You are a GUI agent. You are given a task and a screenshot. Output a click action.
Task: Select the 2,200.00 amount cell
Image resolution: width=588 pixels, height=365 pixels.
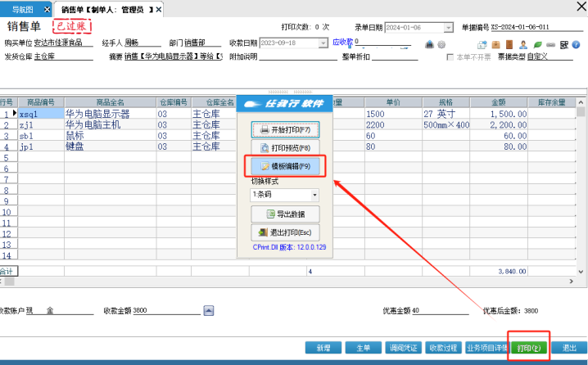pos(499,124)
